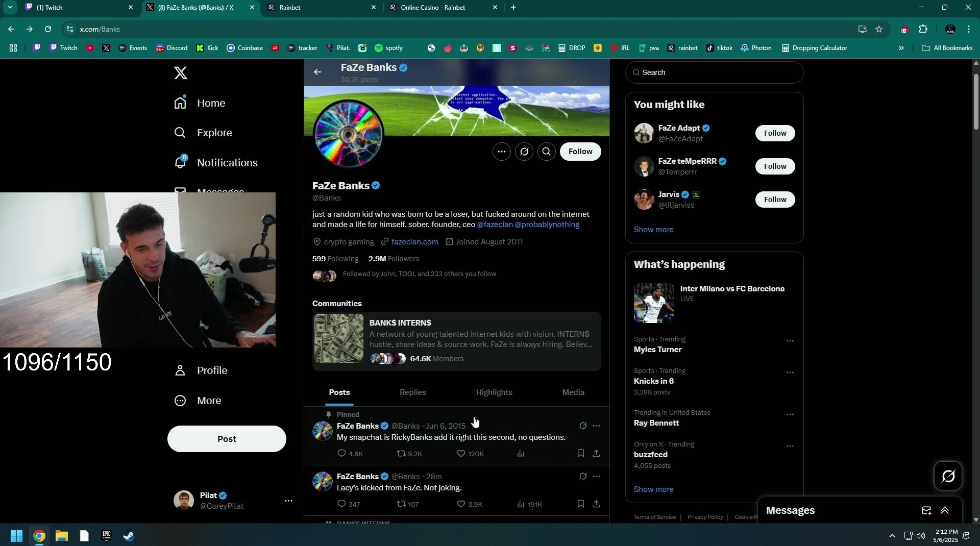Click the Grok icon on profile header
Image resolution: width=980 pixels, height=546 pixels.
click(524, 152)
